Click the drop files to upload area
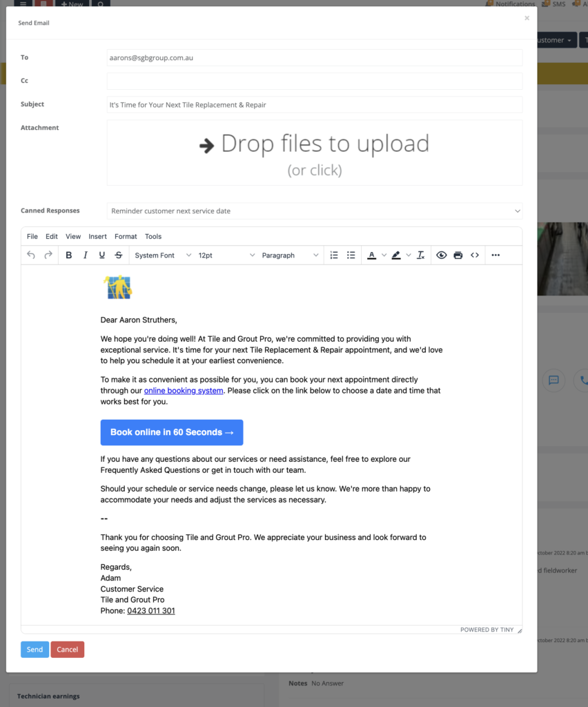The width and height of the screenshot is (588, 707). [x=315, y=153]
